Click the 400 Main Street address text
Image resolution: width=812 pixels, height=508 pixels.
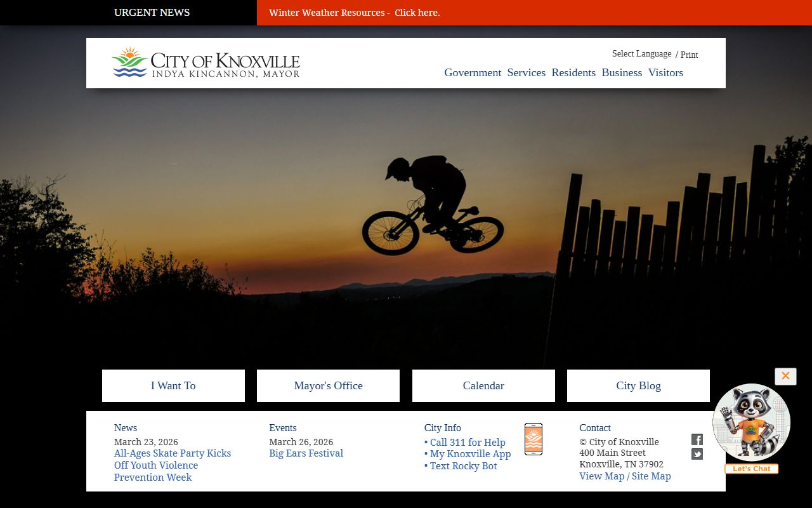tap(612, 453)
